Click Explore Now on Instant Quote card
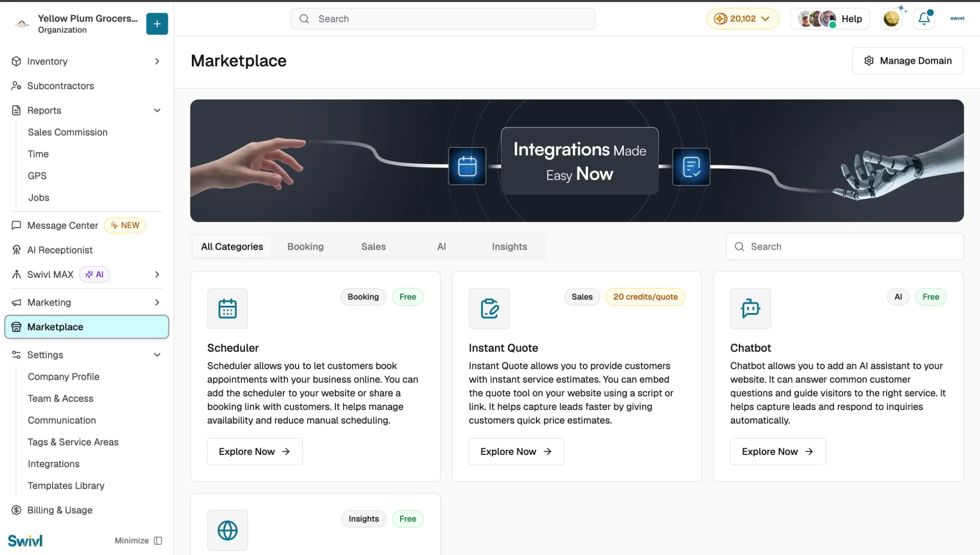 (x=516, y=451)
